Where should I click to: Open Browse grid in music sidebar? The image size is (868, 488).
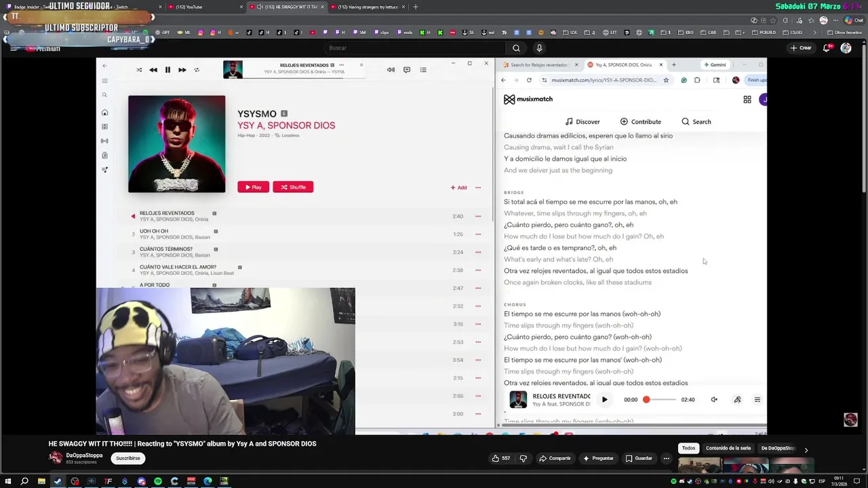104,127
